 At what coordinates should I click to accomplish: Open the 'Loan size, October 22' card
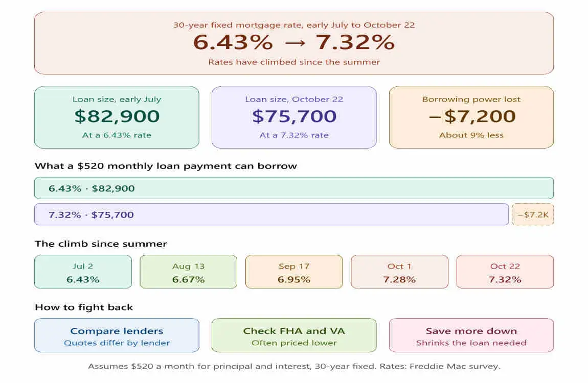click(x=294, y=117)
